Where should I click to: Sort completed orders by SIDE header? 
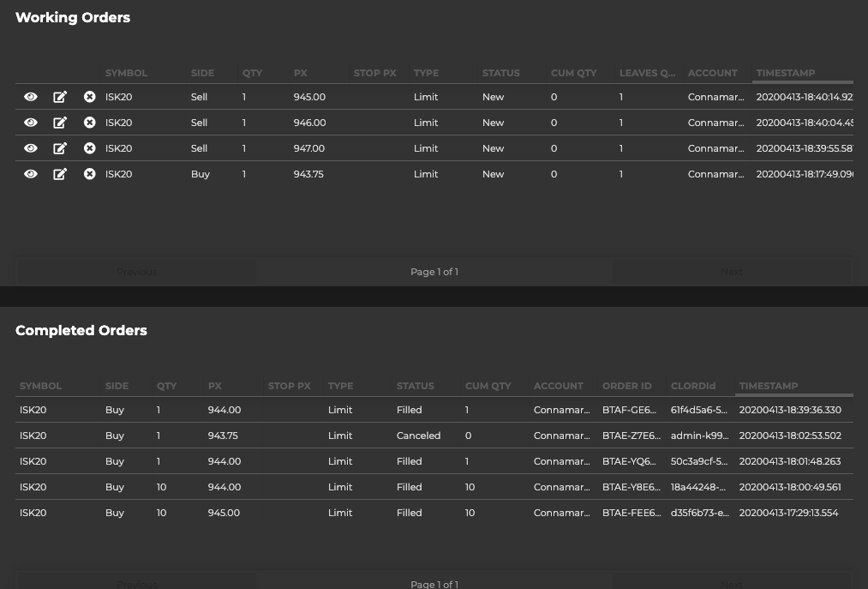117,386
